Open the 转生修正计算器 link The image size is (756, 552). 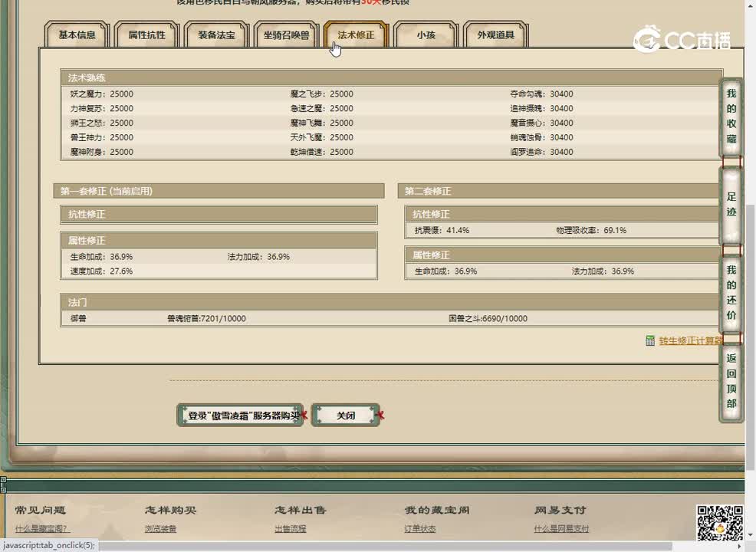(x=690, y=341)
